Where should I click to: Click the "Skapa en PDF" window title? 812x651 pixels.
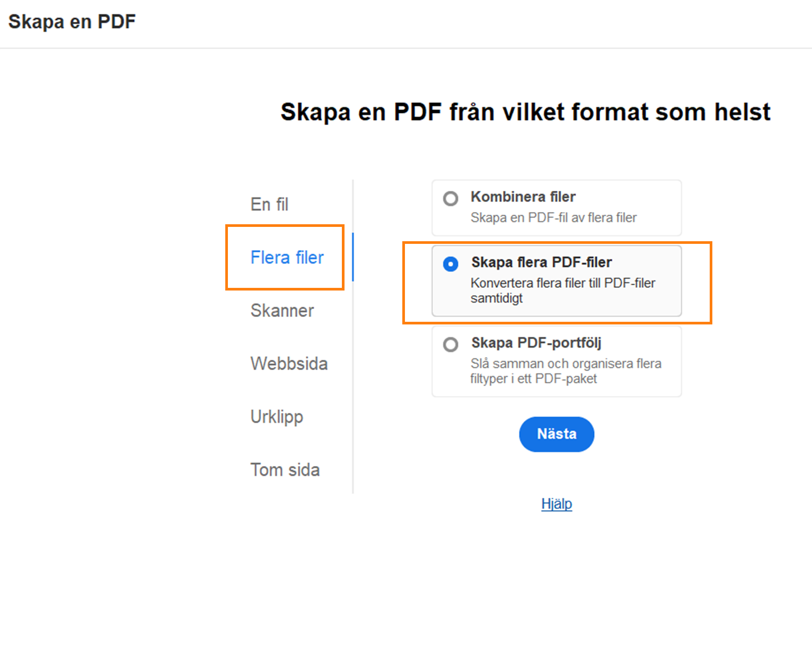(72, 21)
